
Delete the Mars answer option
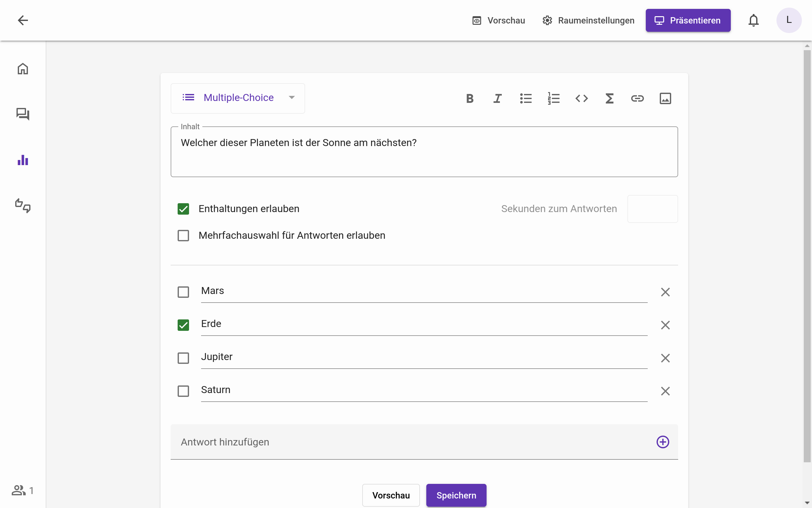[x=665, y=292]
